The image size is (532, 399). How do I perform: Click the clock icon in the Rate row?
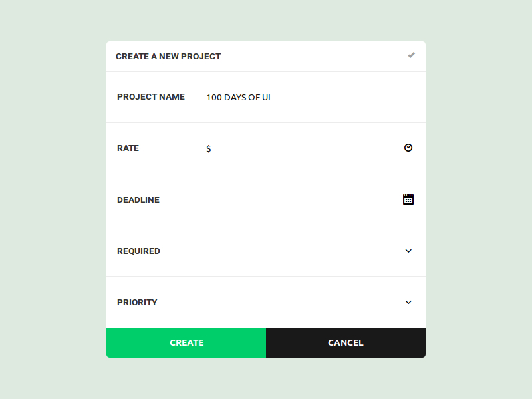pyautogui.click(x=408, y=148)
